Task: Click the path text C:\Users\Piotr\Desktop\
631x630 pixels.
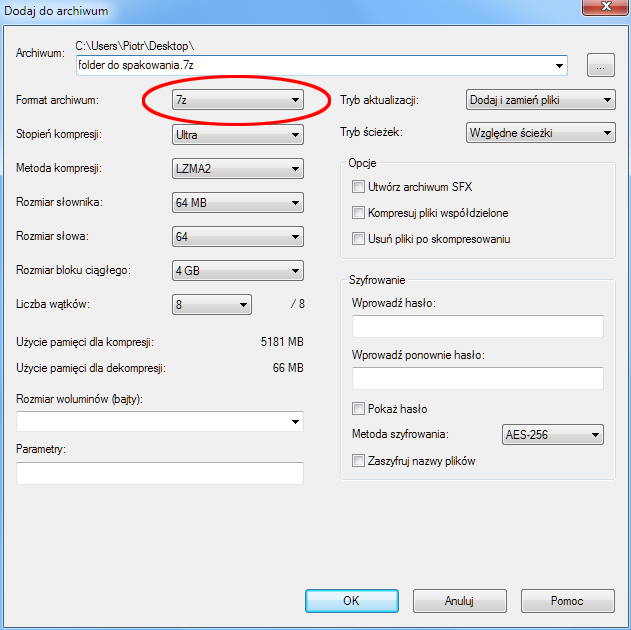Action: (x=135, y=46)
